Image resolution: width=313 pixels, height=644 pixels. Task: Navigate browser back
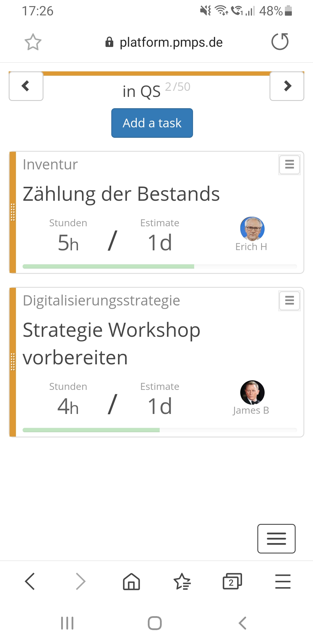click(x=30, y=581)
